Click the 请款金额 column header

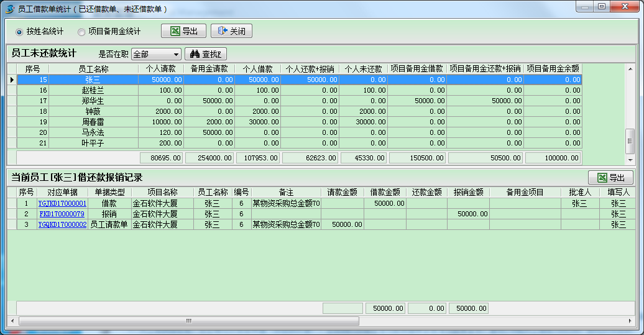click(343, 192)
